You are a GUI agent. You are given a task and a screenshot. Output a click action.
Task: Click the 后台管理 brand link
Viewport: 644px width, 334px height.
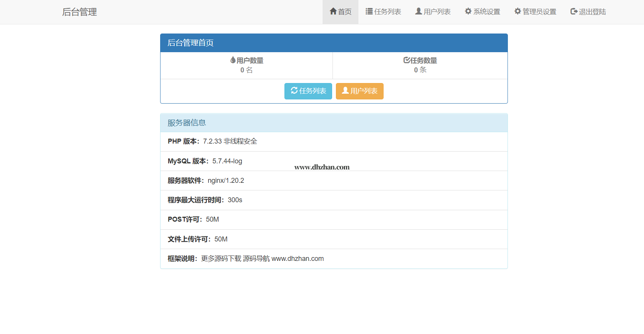[x=79, y=12]
